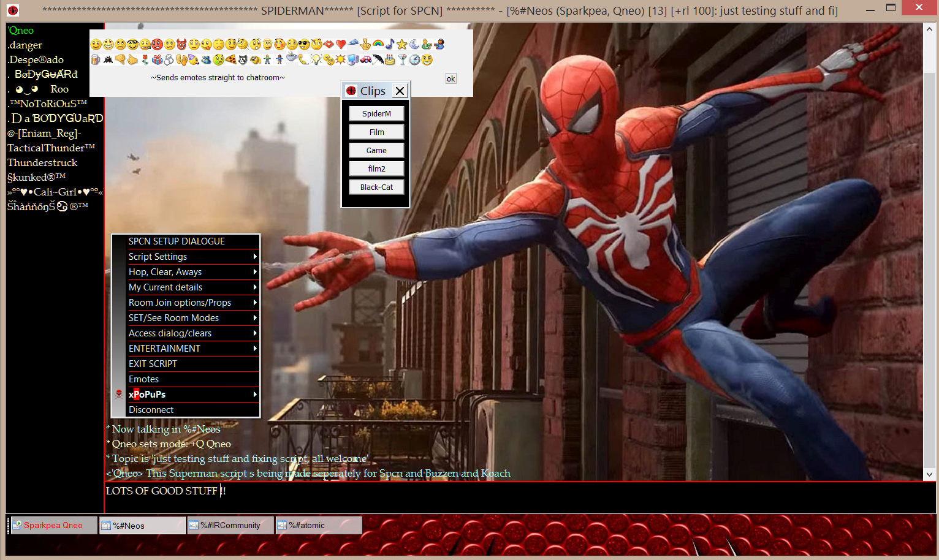The image size is (939, 560).
Task: Click the chat message input field
Action: [520, 497]
